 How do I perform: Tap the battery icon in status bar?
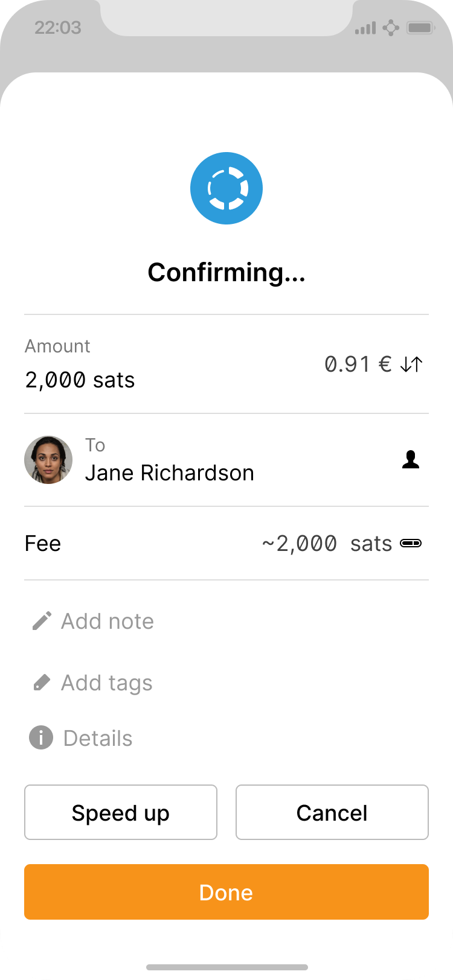pos(420,28)
